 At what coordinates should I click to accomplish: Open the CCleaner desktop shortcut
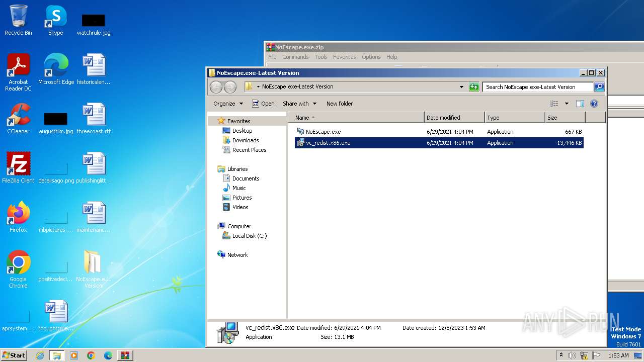pyautogui.click(x=18, y=119)
